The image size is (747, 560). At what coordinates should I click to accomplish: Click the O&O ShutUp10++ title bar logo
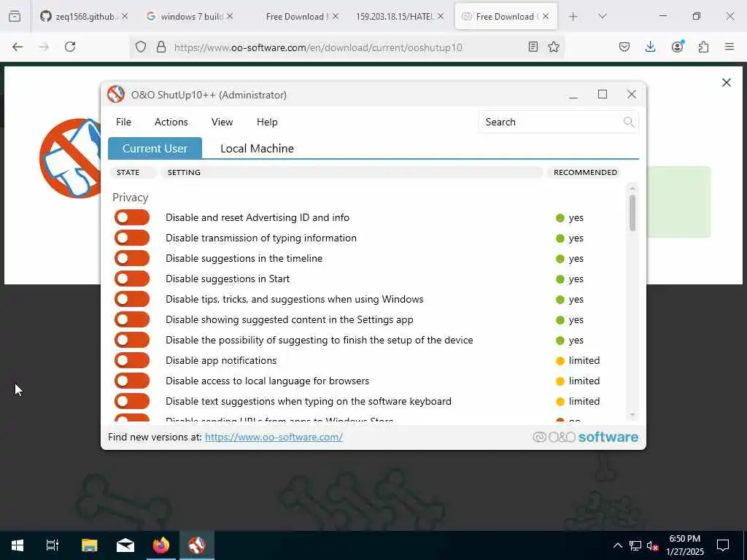pyautogui.click(x=116, y=94)
